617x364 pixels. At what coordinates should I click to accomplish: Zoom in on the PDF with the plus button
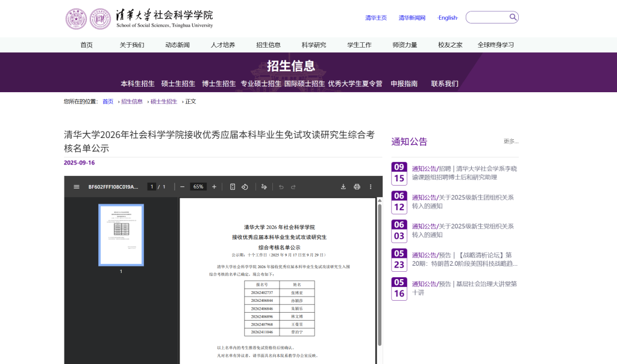(214, 187)
